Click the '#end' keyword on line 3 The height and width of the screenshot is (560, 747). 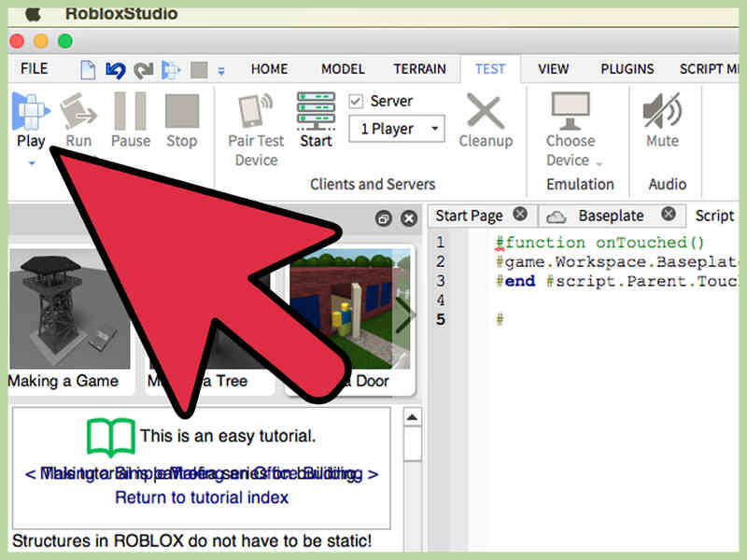pyautogui.click(x=515, y=282)
